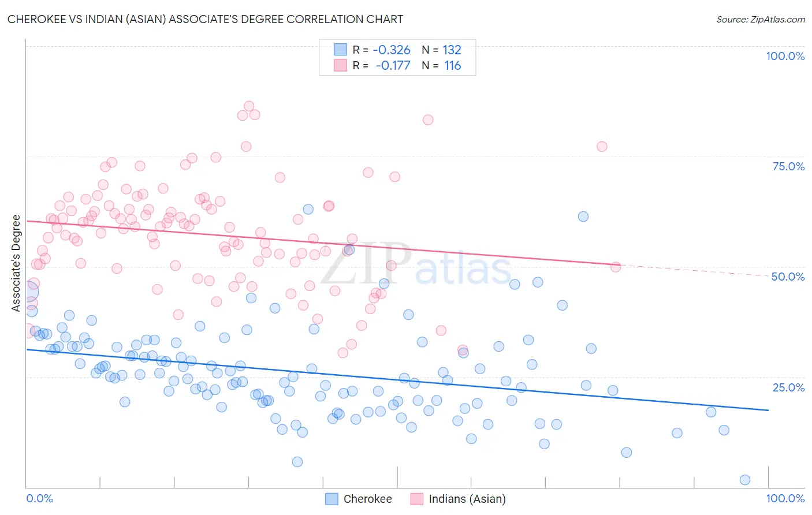Viewport: 812px width, 515px height.
Task: Click the 100.0% x-axis label
Action: point(785,498)
